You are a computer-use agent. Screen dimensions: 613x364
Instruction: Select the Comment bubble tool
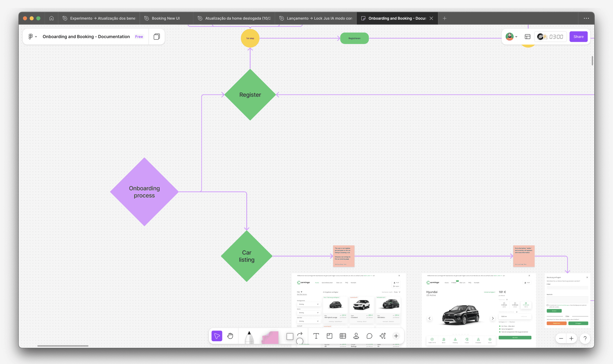369,336
